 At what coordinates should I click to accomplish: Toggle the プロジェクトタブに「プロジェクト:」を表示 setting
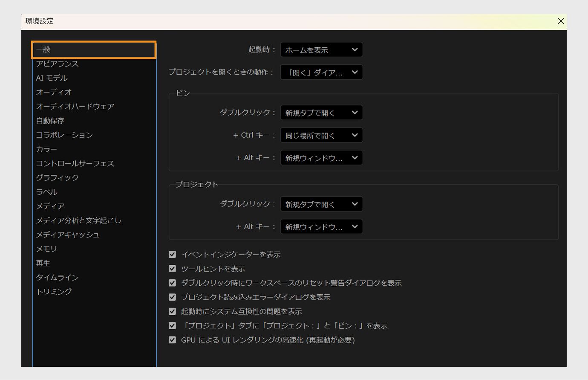(x=172, y=325)
